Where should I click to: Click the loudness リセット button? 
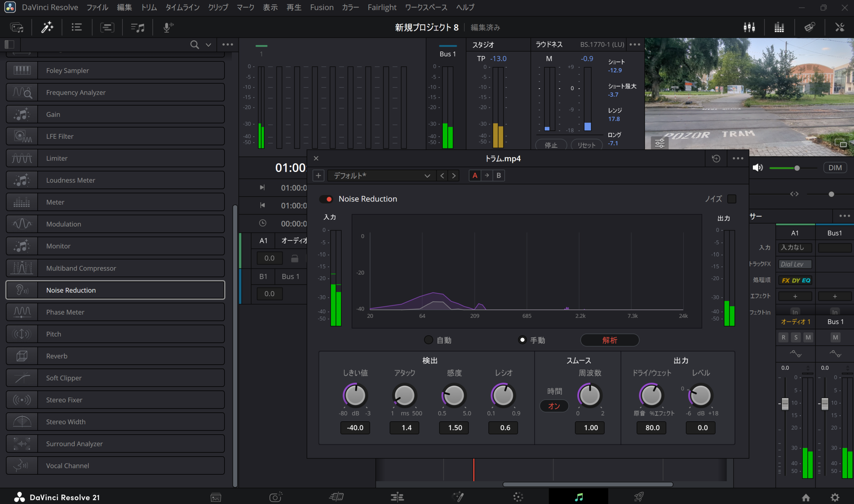coord(586,145)
